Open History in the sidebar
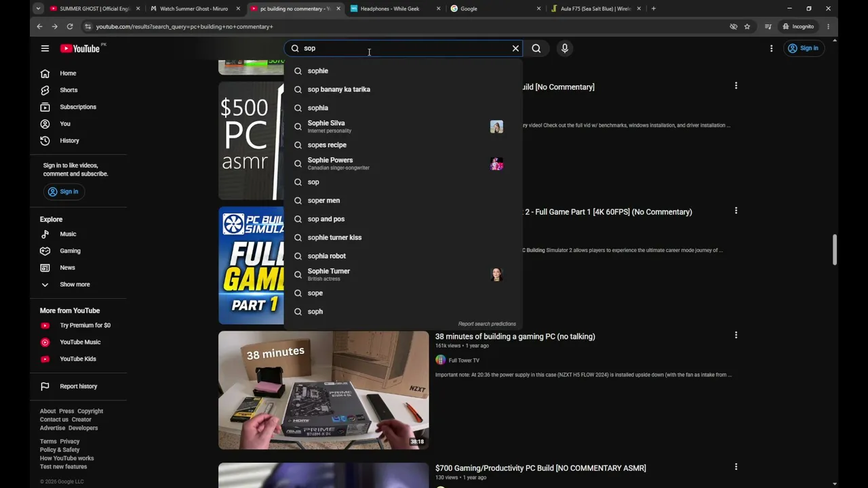Image resolution: width=868 pixels, height=488 pixels. point(69,141)
